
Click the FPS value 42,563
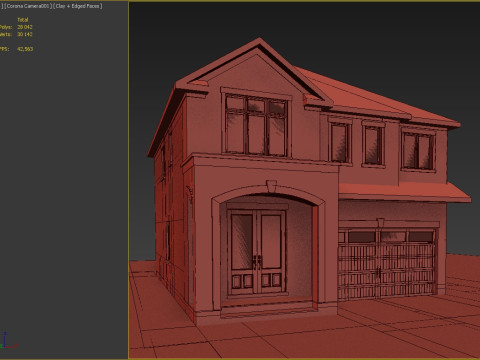tap(25, 49)
